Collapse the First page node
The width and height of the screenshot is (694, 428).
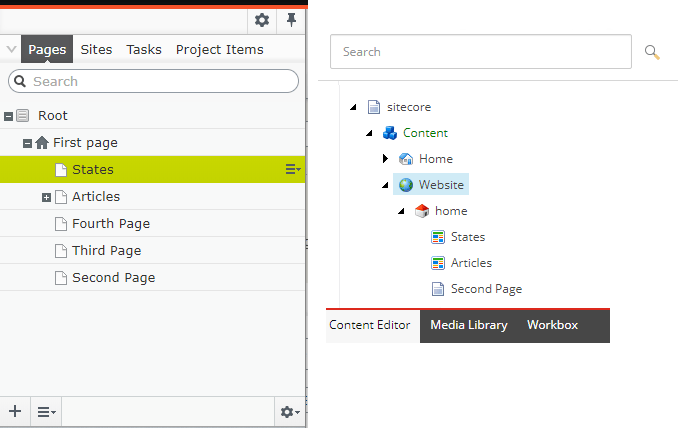pyautogui.click(x=27, y=143)
